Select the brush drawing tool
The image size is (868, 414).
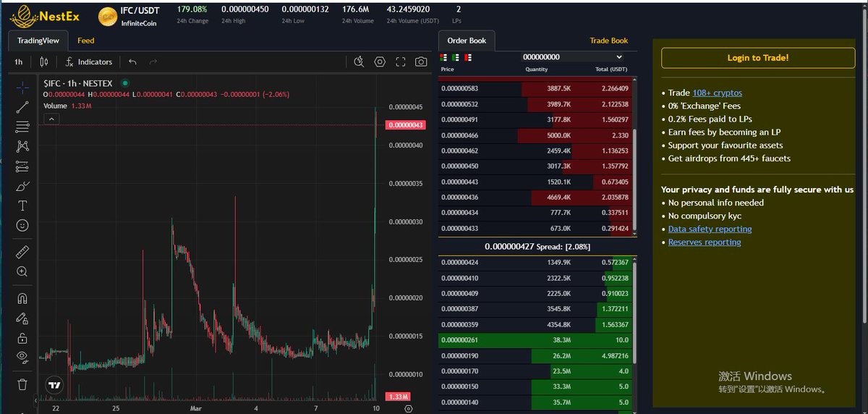tap(22, 186)
